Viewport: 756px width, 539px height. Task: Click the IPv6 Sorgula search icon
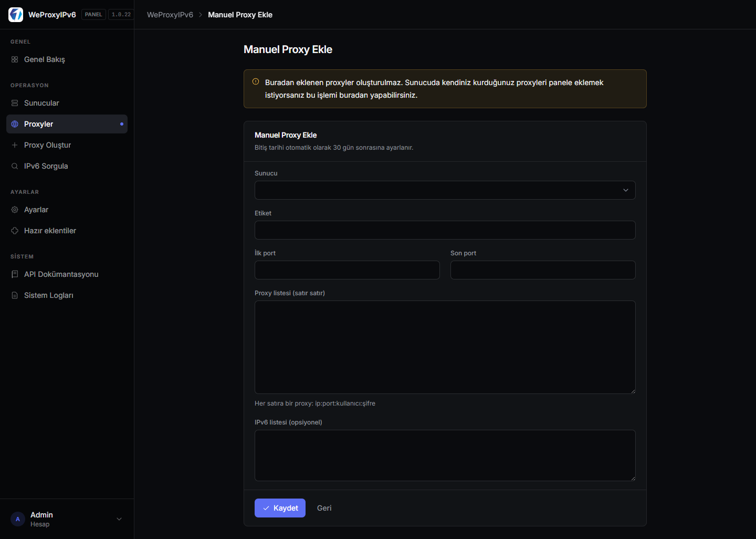tap(15, 166)
